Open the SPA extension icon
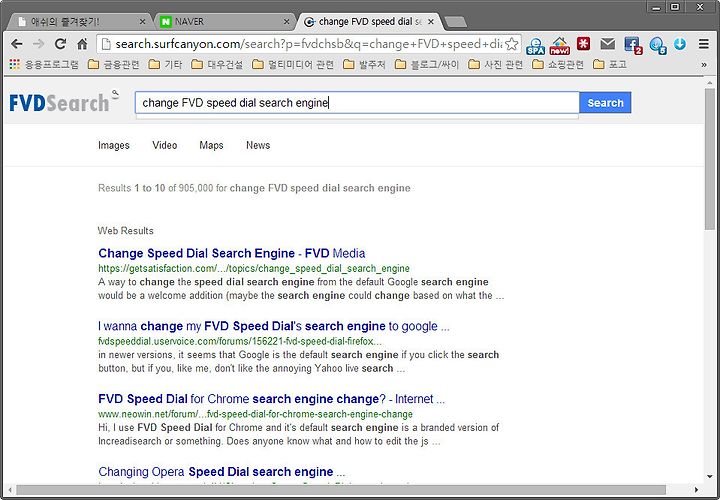The width and height of the screenshot is (720, 500). click(x=535, y=45)
